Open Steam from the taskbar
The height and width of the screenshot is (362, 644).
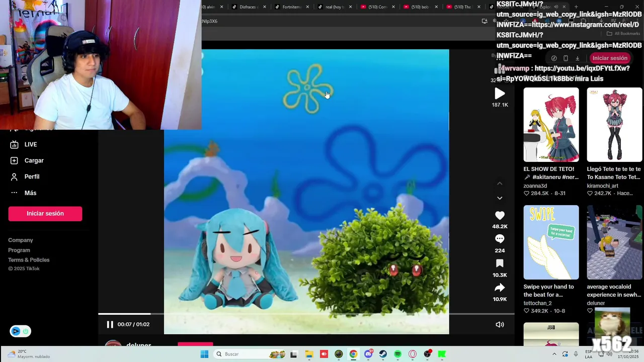(383, 354)
